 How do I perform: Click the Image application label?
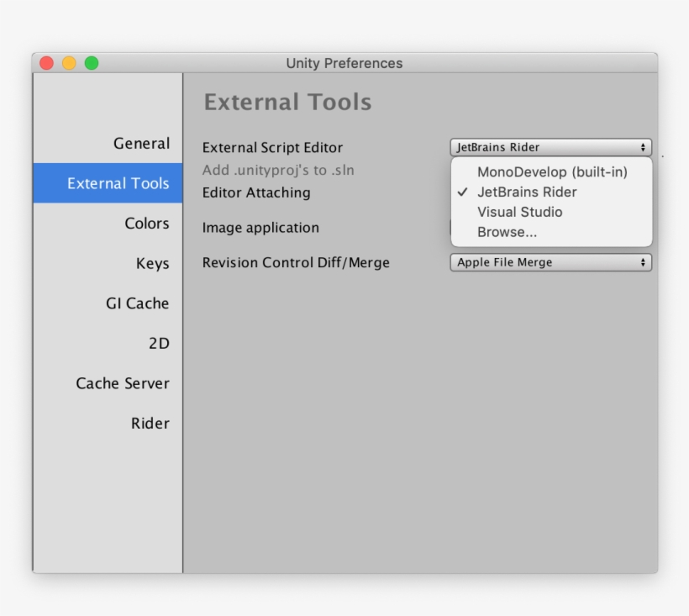click(x=260, y=228)
